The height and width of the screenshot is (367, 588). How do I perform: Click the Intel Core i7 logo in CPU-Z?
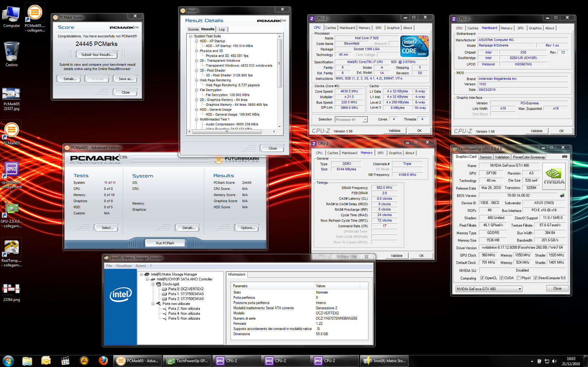415,46
